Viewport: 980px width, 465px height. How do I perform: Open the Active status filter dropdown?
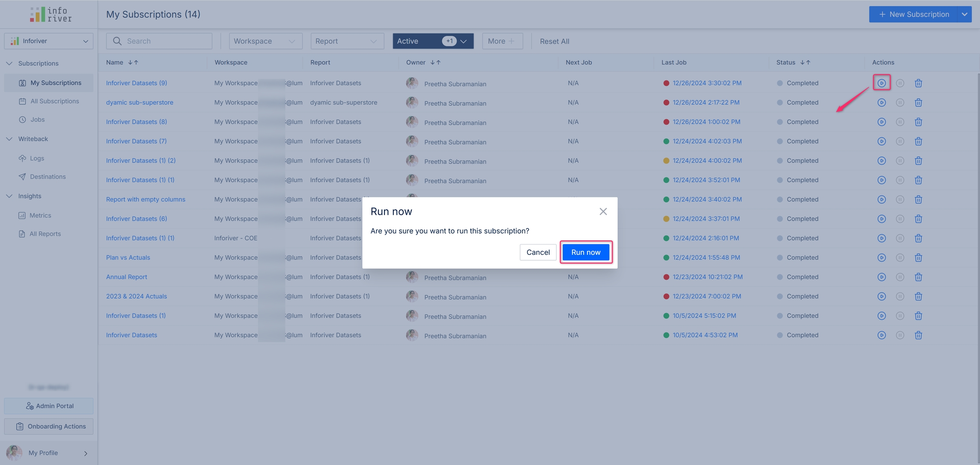coord(433,41)
